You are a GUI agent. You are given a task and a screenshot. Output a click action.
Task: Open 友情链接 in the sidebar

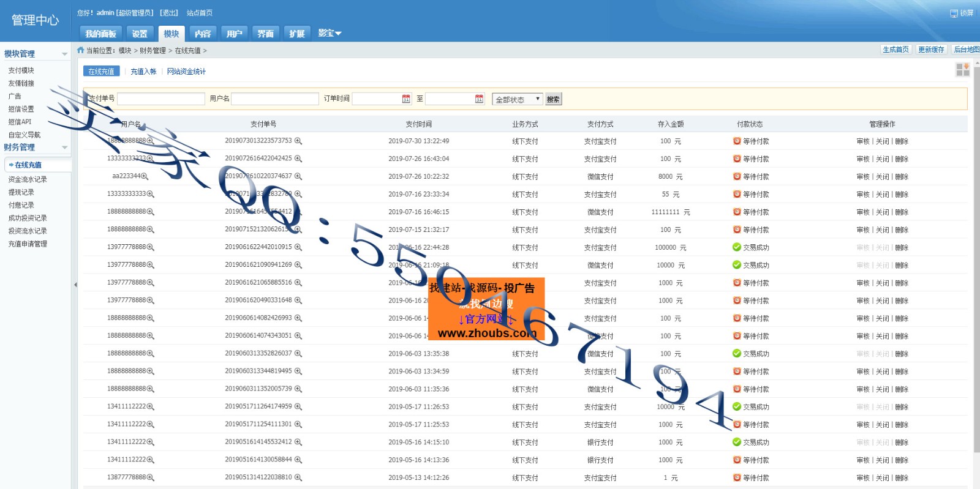(x=21, y=83)
